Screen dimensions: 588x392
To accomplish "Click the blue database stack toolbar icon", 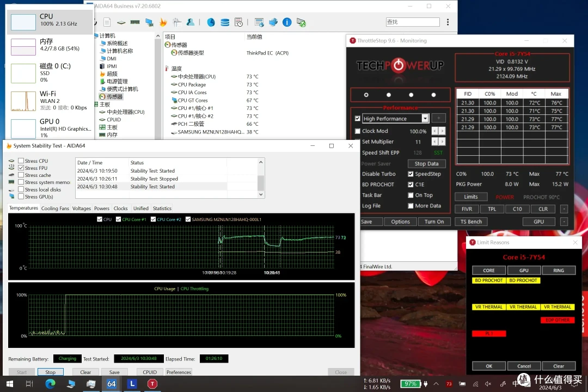I will pos(225,22).
